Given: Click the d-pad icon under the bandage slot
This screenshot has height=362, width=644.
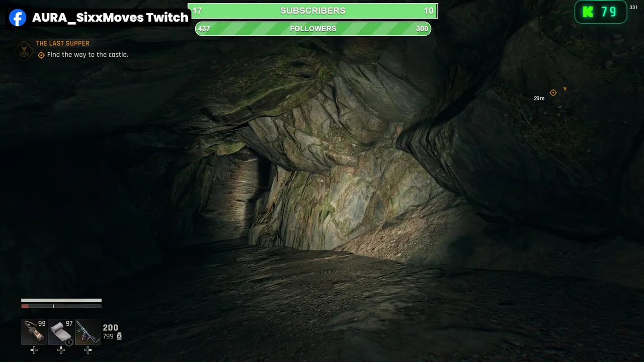Looking at the screenshot, I should [61, 350].
